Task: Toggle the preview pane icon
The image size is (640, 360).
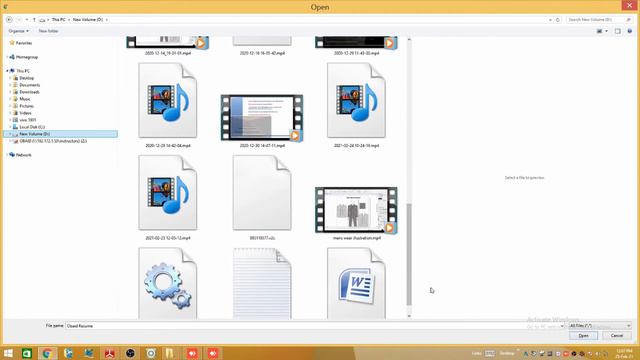Action: tap(618, 31)
